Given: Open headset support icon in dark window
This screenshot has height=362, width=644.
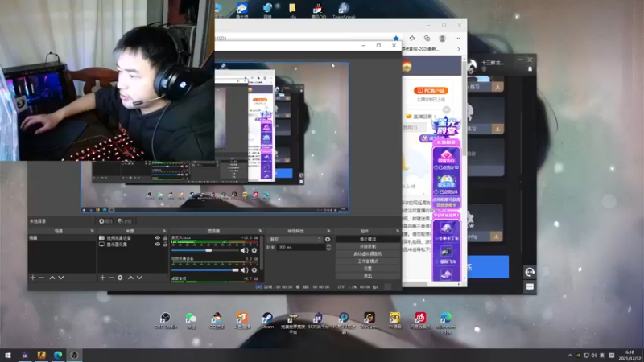Looking at the screenshot, I should coord(530,272).
